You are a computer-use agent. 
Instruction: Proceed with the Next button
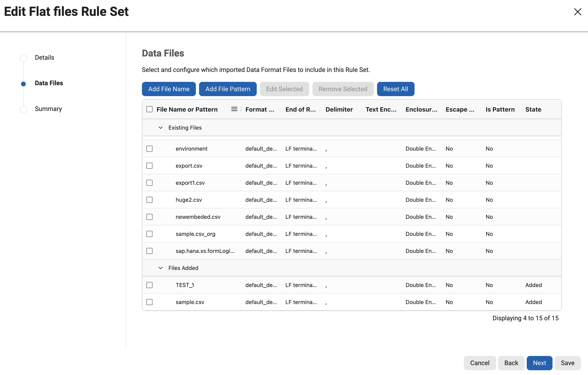[539, 363]
